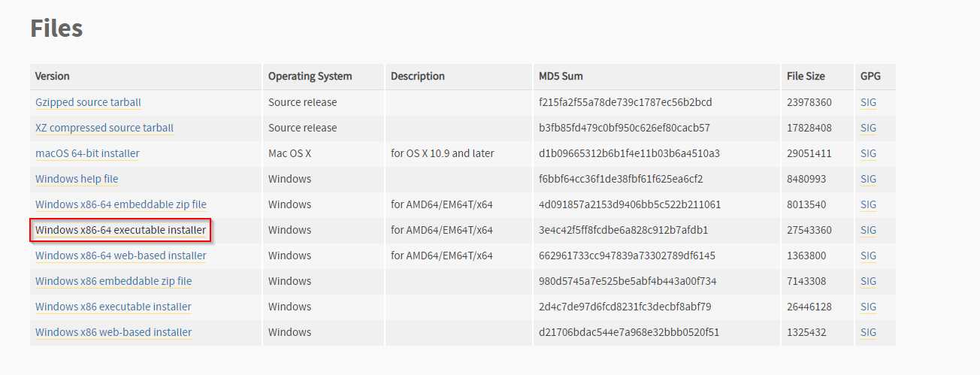This screenshot has width=980, height=375.
Task: Select the Version column header
Action: (53, 76)
